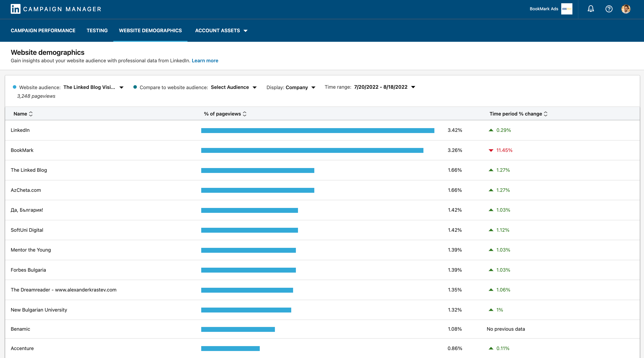This screenshot has width=644, height=358.
Task: Open the Learn more link
Action: point(205,60)
